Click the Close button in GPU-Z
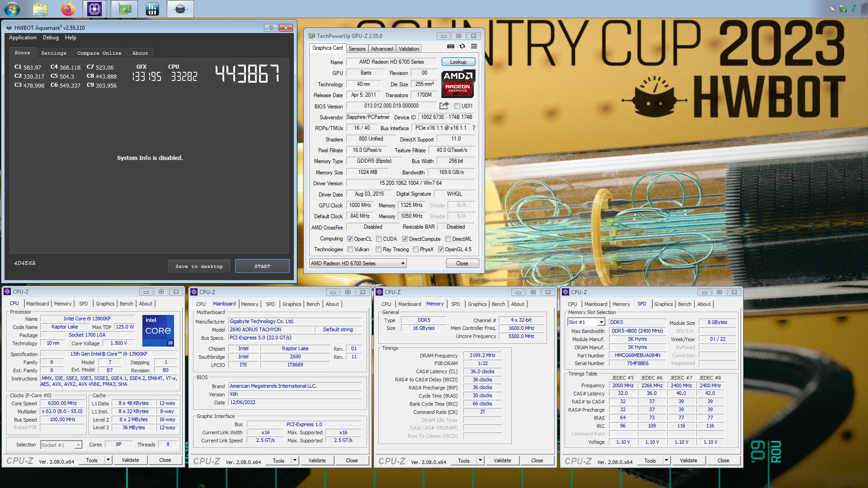 (462, 263)
